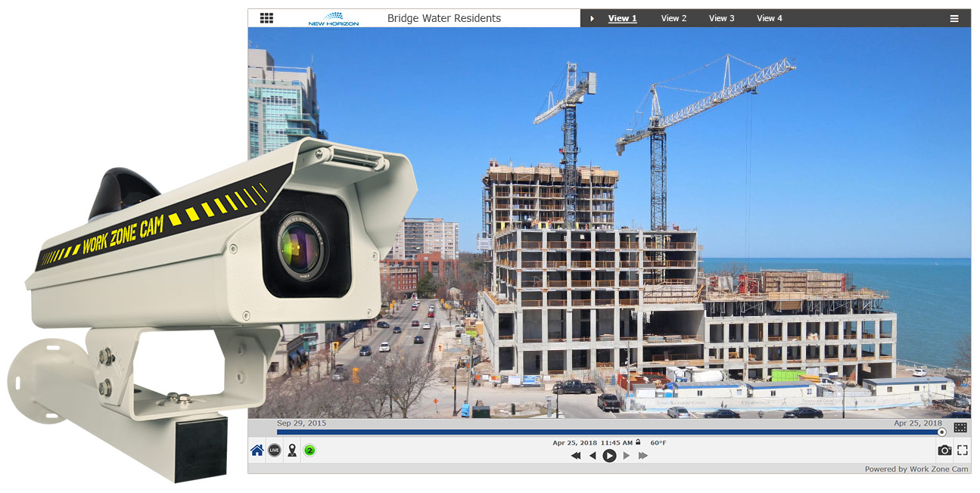Switch to View 1 tab

[622, 18]
